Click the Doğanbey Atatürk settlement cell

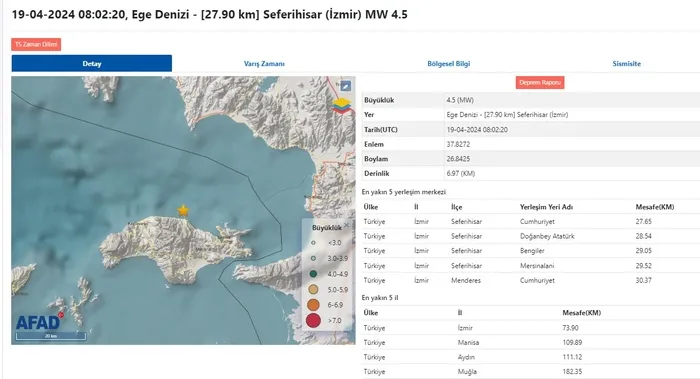pyautogui.click(x=547, y=236)
